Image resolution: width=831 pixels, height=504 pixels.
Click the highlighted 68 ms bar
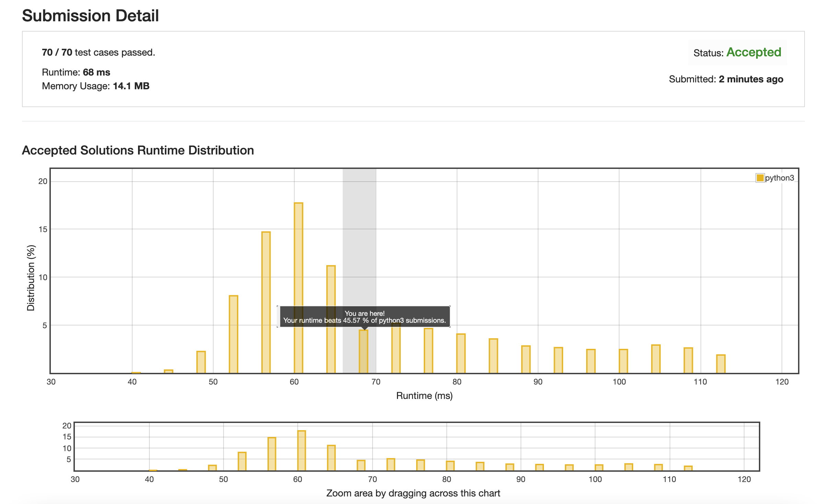pyautogui.click(x=363, y=352)
